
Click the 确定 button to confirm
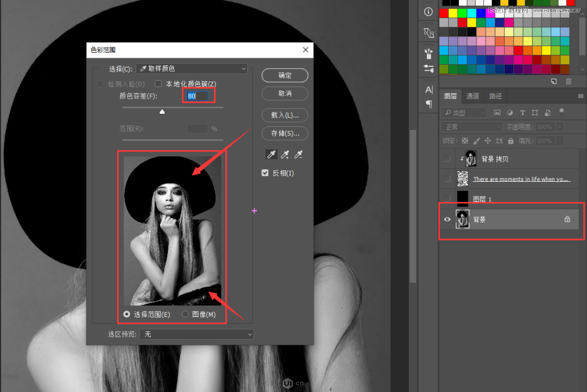coord(284,75)
